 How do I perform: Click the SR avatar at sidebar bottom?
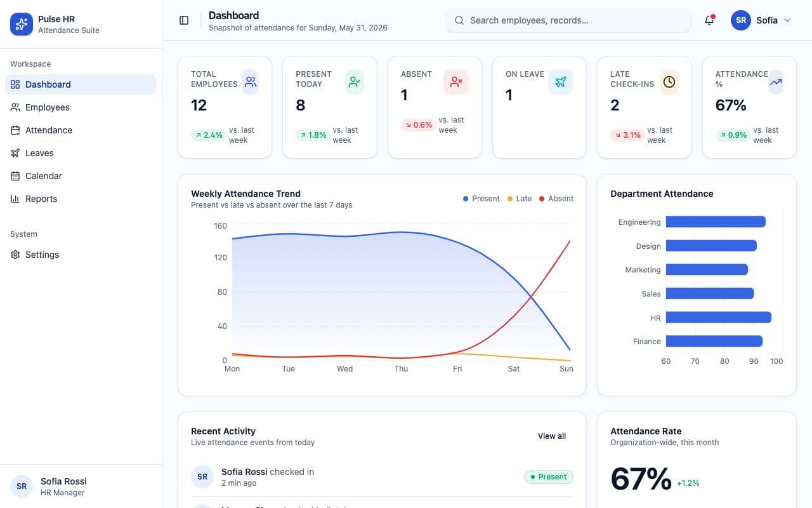pyautogui.click(x=22, y=486)
